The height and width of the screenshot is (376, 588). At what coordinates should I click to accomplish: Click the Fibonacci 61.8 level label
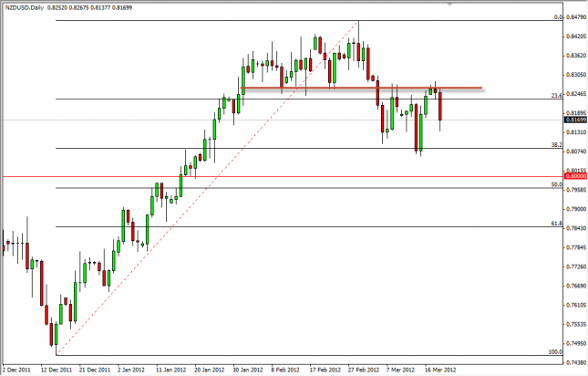557,224
